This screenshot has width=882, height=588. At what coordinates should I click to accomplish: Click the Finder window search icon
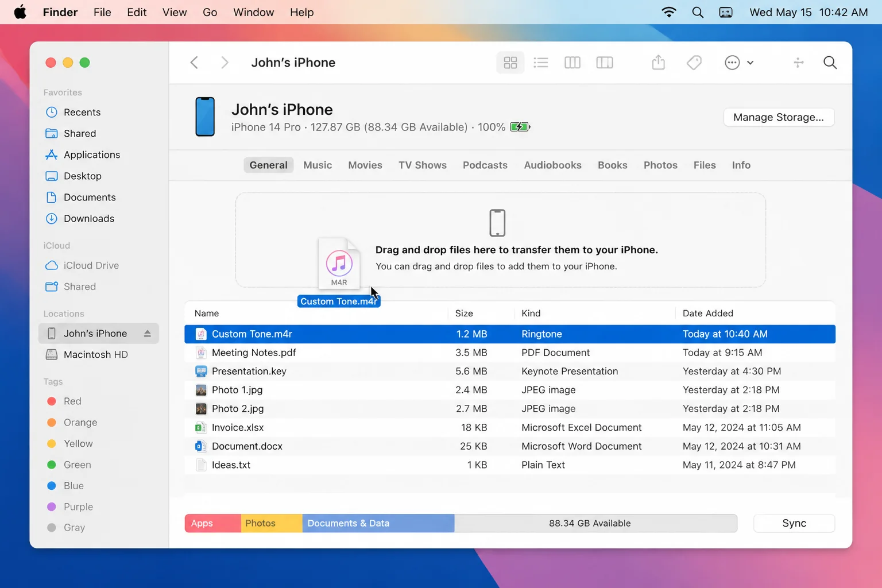pos(830,63)
